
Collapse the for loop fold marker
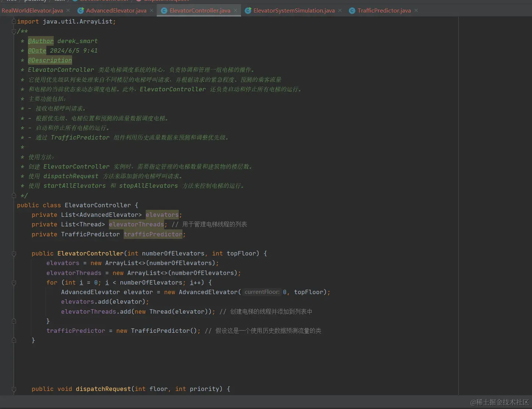coord(14,283)
